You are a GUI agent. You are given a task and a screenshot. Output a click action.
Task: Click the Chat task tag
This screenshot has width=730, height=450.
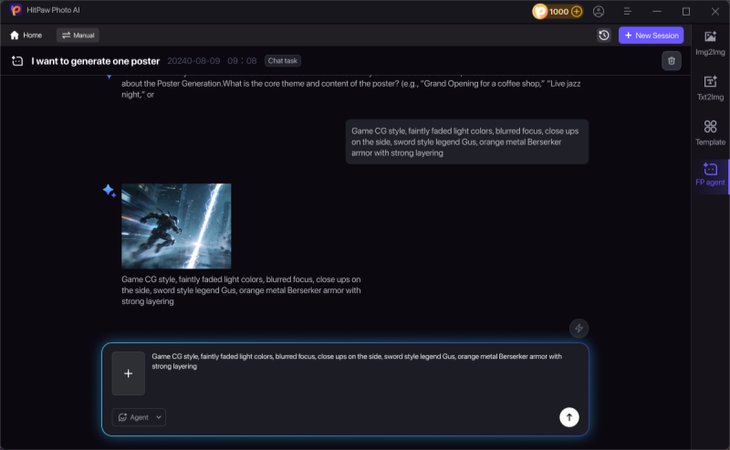tap(283, 61)
